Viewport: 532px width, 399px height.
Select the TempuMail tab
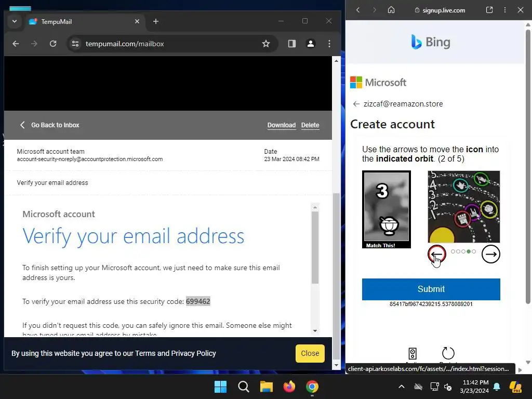(84, 21)
